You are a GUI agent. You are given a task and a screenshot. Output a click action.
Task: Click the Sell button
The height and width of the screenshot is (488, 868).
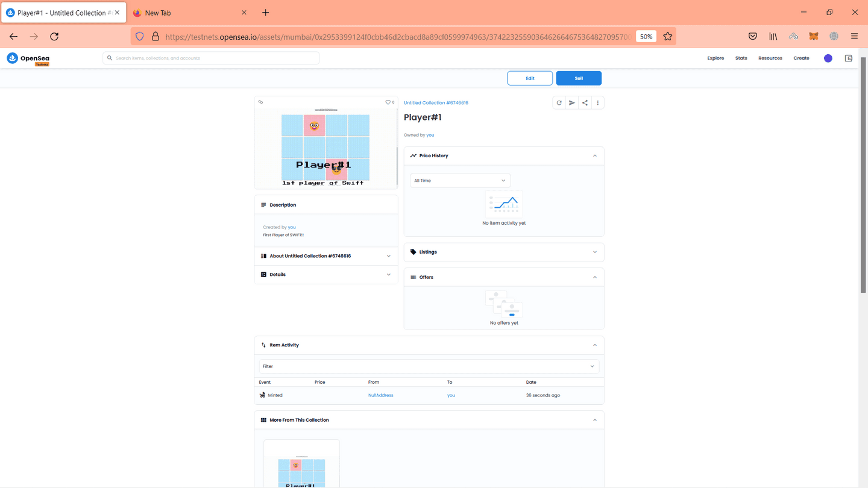(579, 78)
